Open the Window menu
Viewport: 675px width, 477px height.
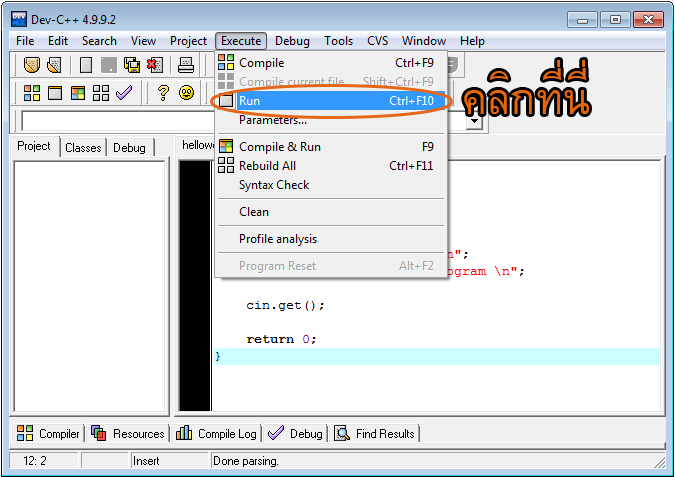coord(424,41)
